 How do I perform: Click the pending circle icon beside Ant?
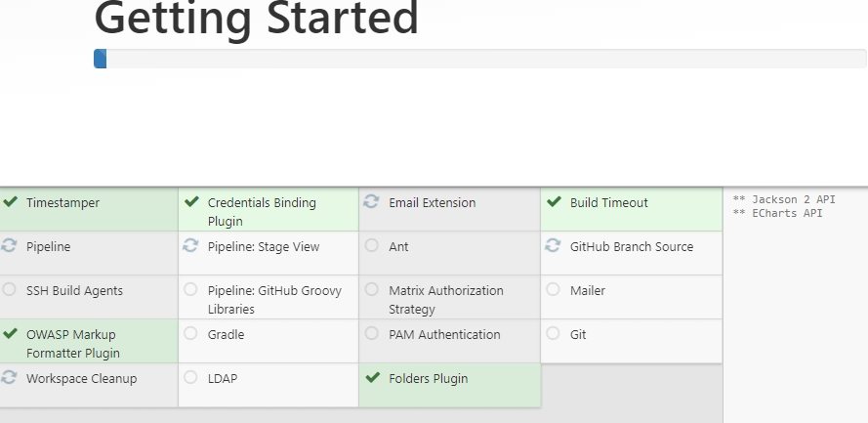point(371,245)
